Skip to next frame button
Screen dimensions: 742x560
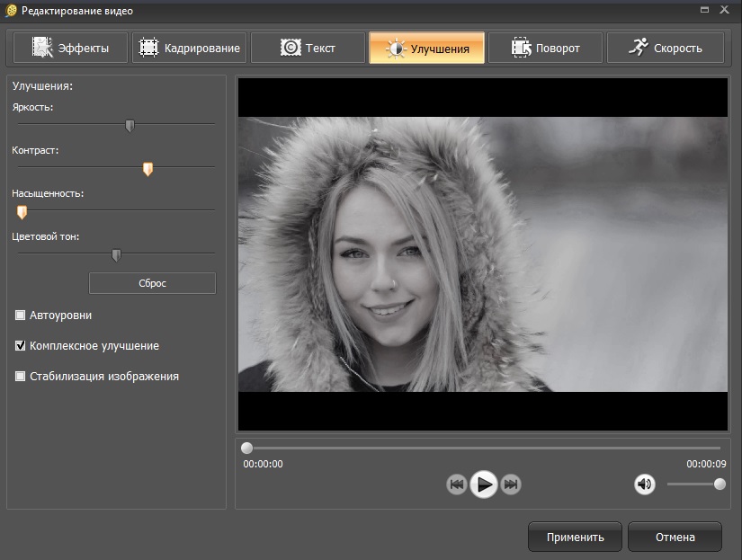511,485
